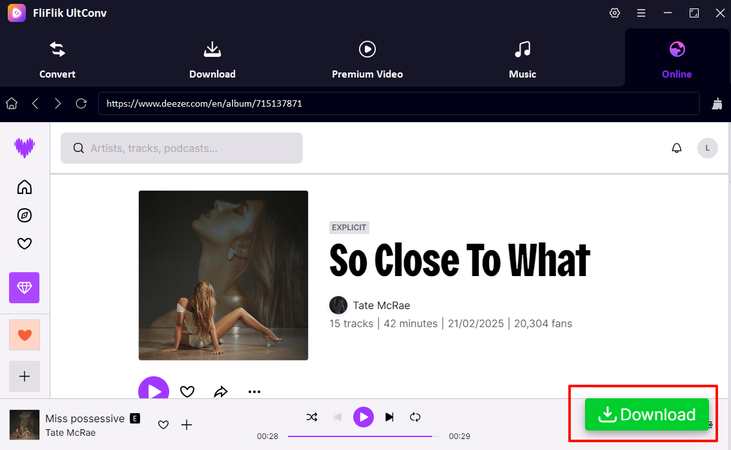The width and height of the screenshot is (731, 450).
Task: Click the 21/02/2025 release date
Action: [x=476, y=324]
